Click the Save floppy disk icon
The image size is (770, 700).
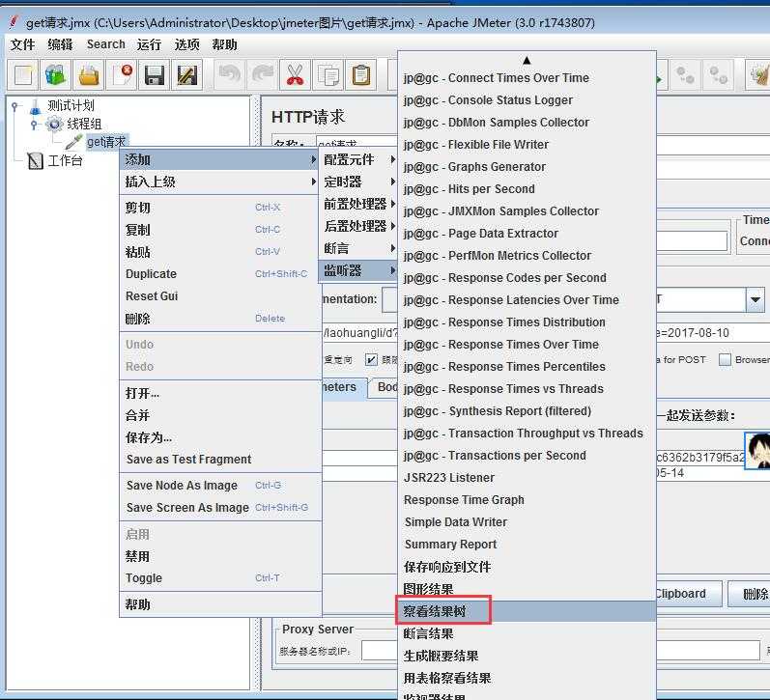click(x=155, y=75)
